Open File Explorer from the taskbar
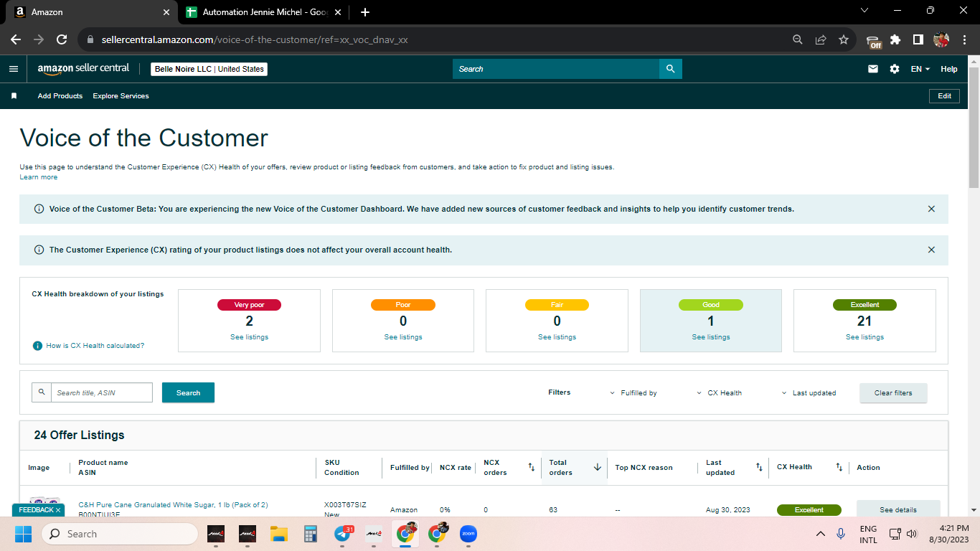Screen dimensions: 980x551 click(279, 534)
